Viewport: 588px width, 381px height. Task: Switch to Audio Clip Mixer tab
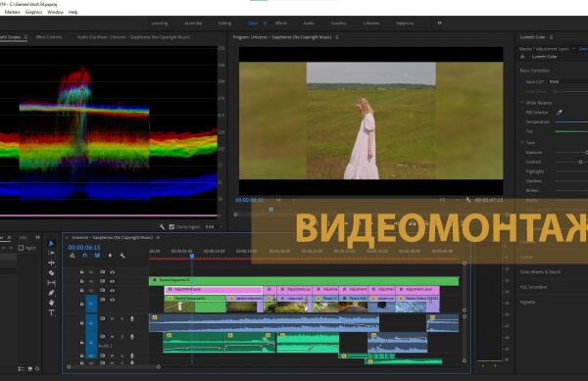pos(133,37)
